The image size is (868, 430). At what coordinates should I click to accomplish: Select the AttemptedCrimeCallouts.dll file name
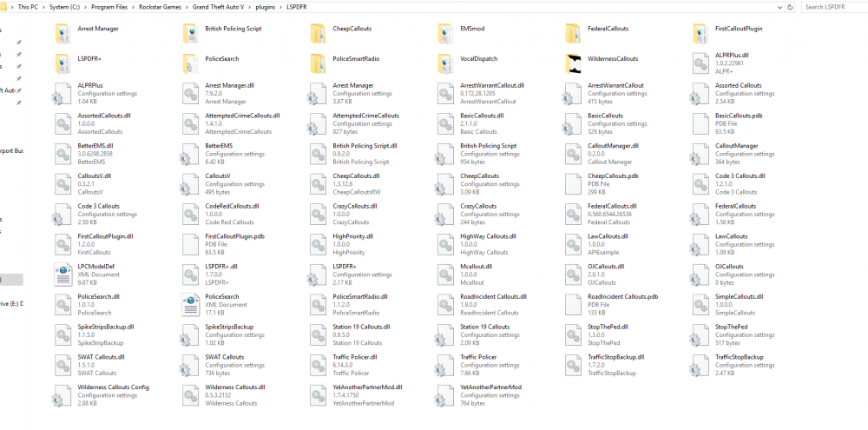(242, 116)
